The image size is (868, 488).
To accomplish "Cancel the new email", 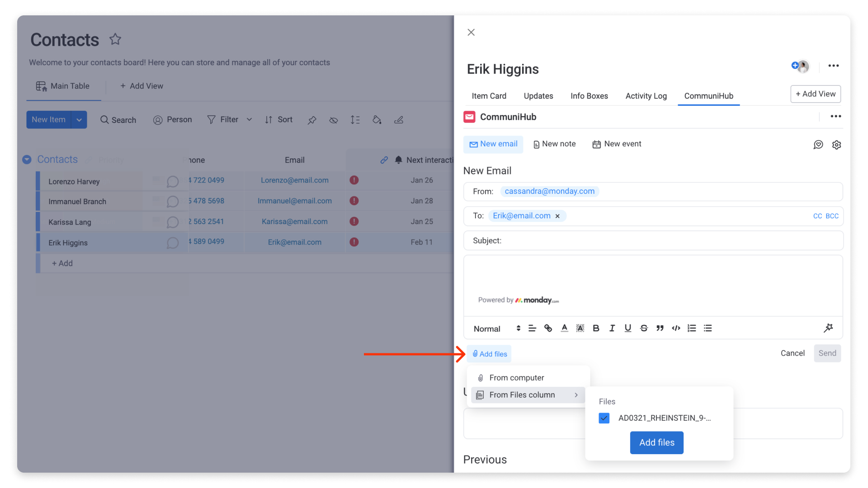I will [x=793, y=353].
